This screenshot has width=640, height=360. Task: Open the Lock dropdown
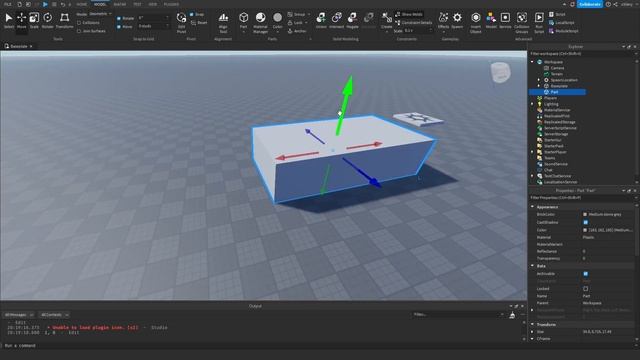point(297,23)
